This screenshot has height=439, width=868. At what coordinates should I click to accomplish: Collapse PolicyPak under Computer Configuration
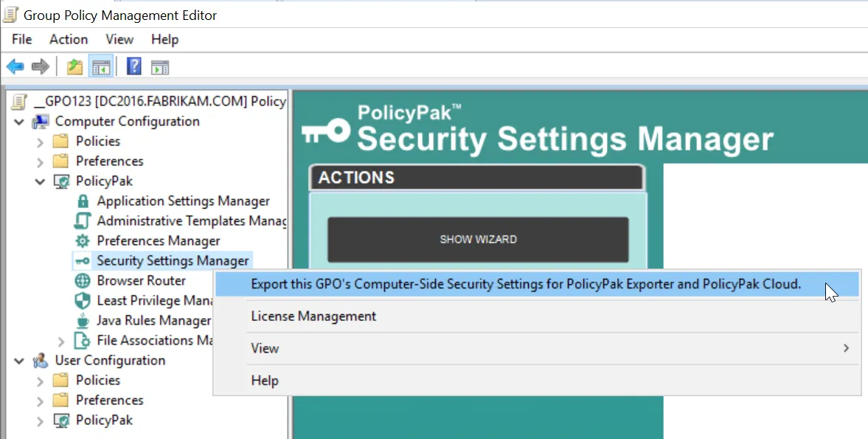(x=40, y=182)
